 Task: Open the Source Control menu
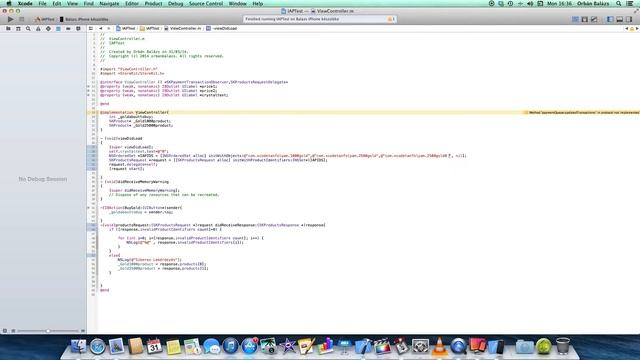click(x=206, y=4)
